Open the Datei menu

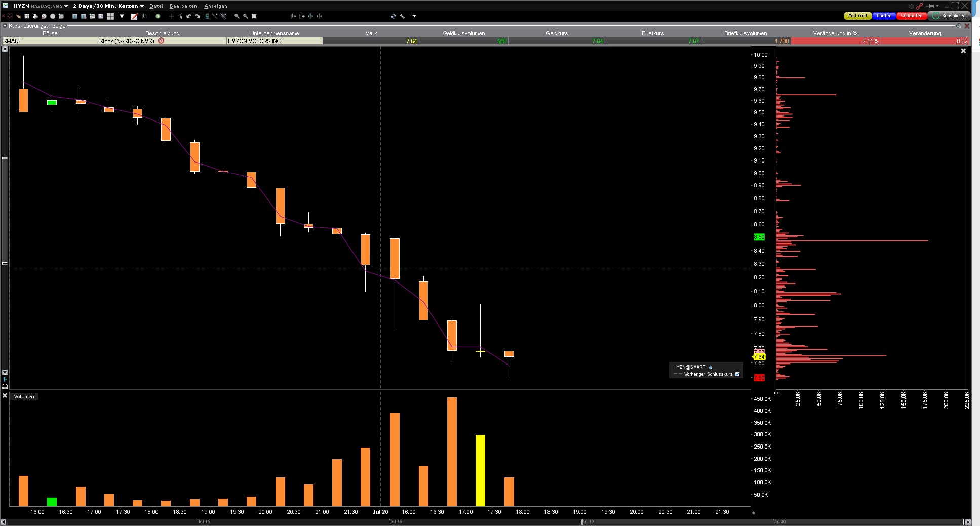pyautogui.click(x=156, y=6)
